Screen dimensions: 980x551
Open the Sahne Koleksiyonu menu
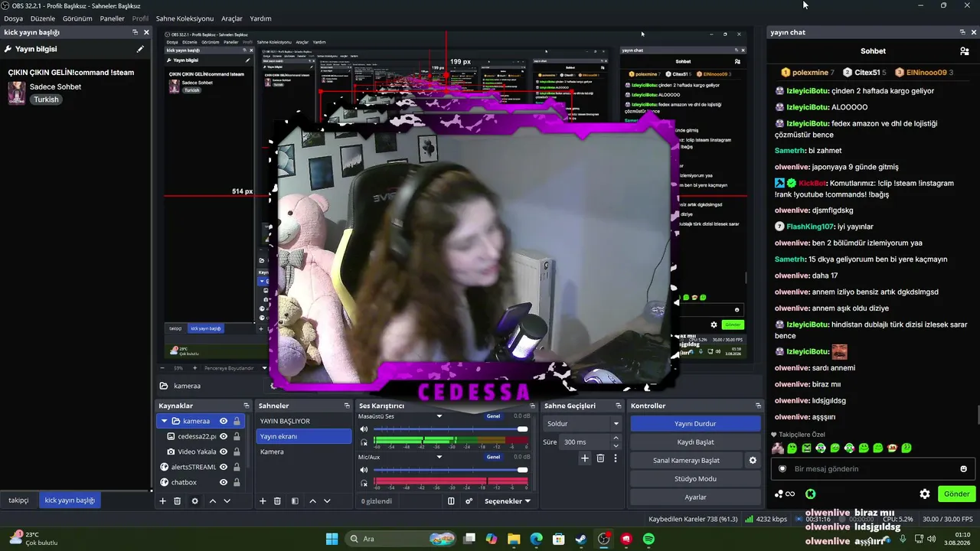(185, 18)
